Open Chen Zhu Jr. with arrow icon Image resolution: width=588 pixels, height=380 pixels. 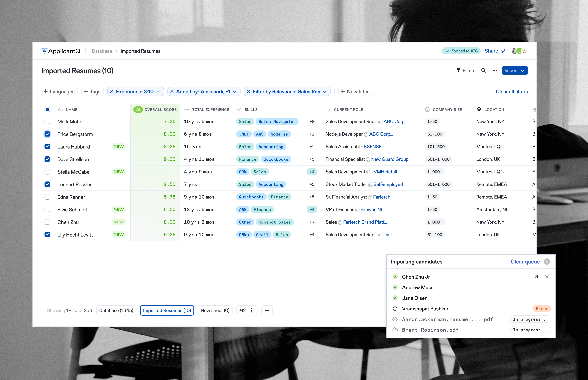coord(536,277)
